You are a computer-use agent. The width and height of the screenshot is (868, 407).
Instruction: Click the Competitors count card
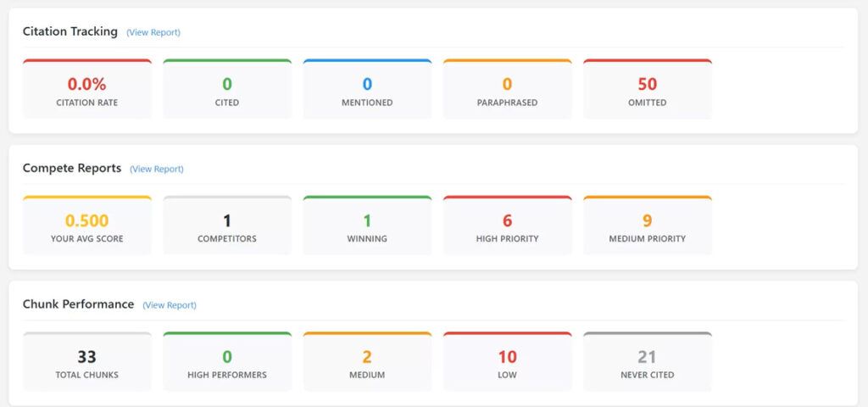click(227, 226)
